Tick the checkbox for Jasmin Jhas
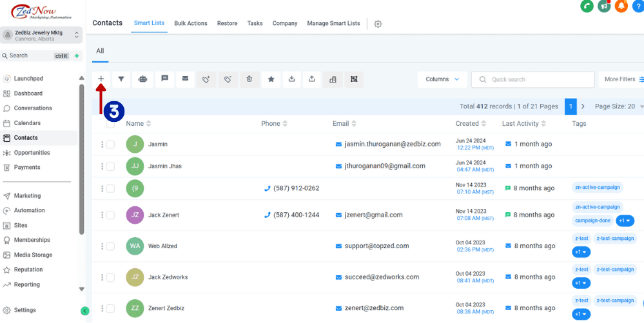 click(110, 166)
